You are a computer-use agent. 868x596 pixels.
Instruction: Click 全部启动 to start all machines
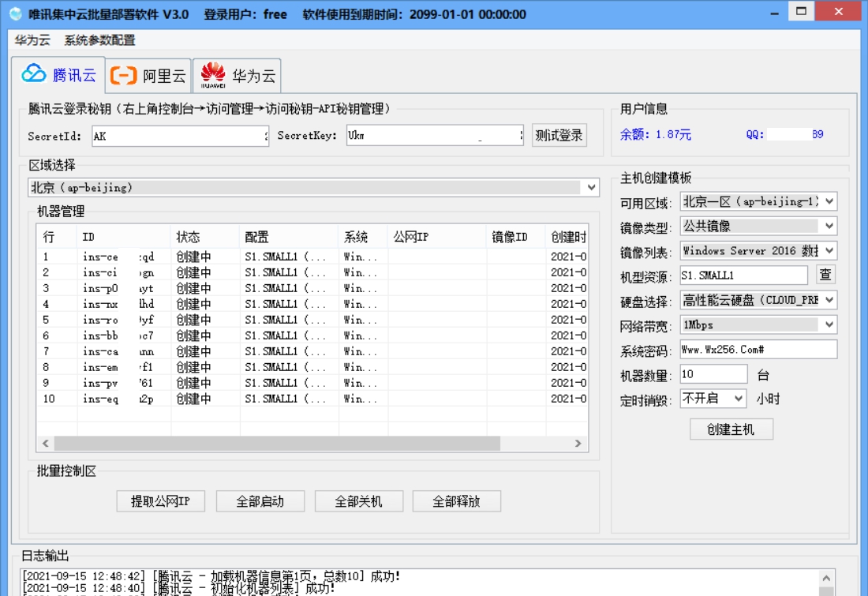(x=261, y=500)
